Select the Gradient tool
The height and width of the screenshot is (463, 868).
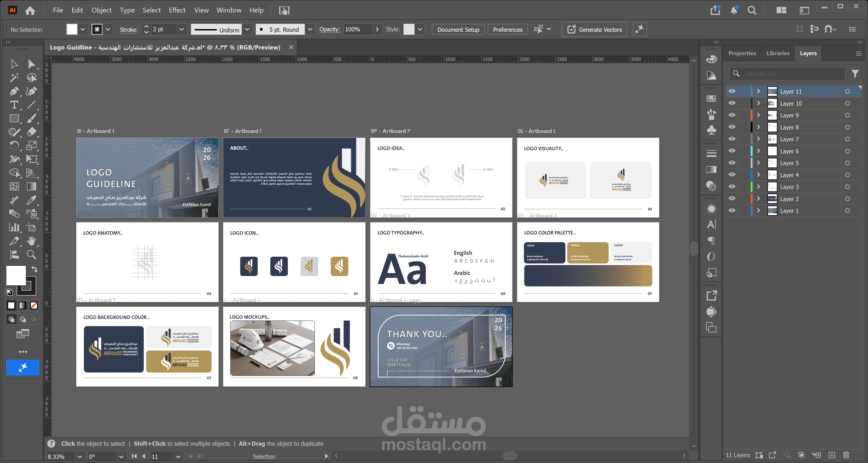(x=31, y=186)
